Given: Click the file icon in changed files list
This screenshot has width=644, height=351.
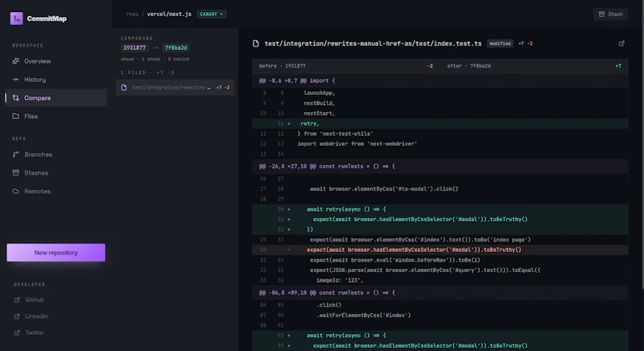Looking at the screenshot, I should pos(124,88).
